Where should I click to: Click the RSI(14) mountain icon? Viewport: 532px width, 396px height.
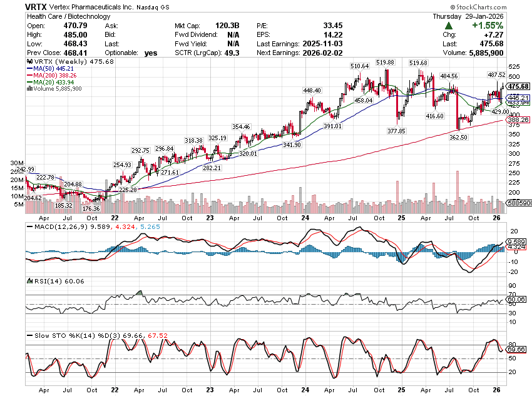coord(29,282)
